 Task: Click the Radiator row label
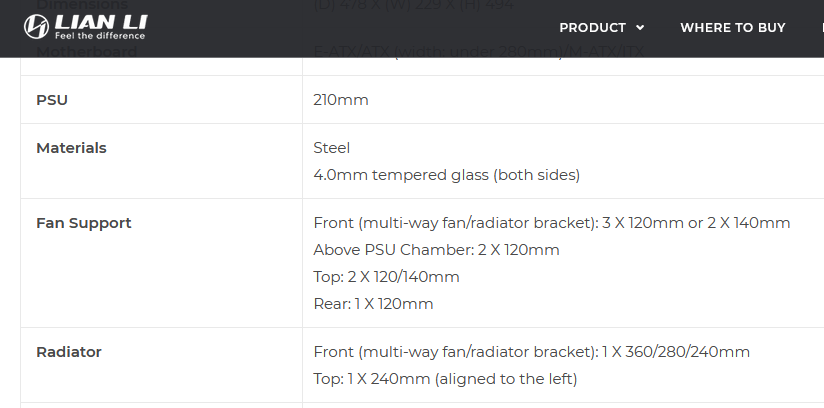click(69, 352)
